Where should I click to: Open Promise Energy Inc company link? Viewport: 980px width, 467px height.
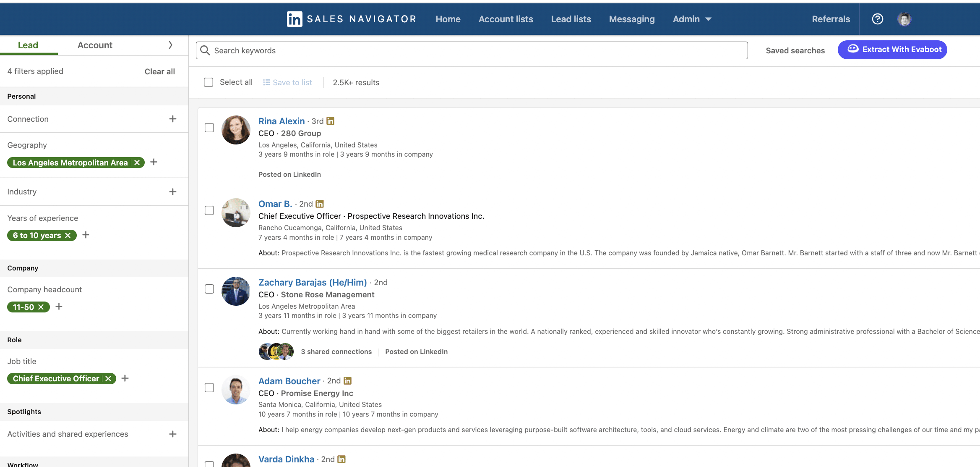click(317, 393)
